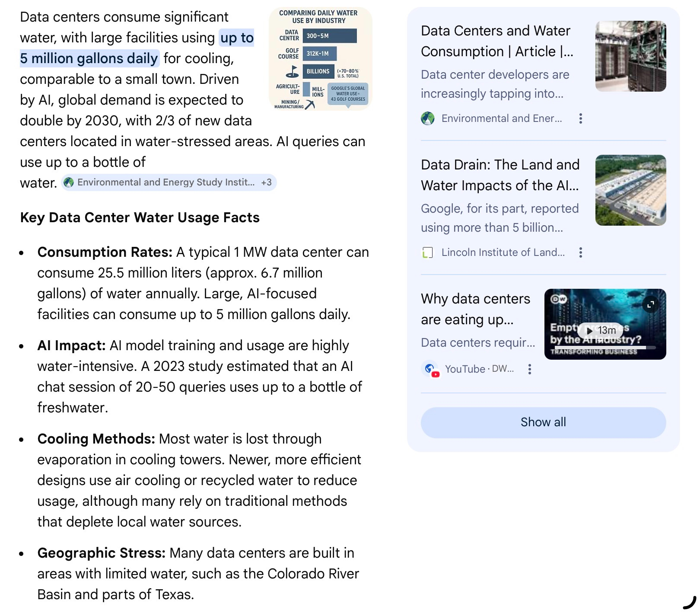Open three-dot menu for Lincoln Institute source

pyautogui.click(x=580, y=252)
